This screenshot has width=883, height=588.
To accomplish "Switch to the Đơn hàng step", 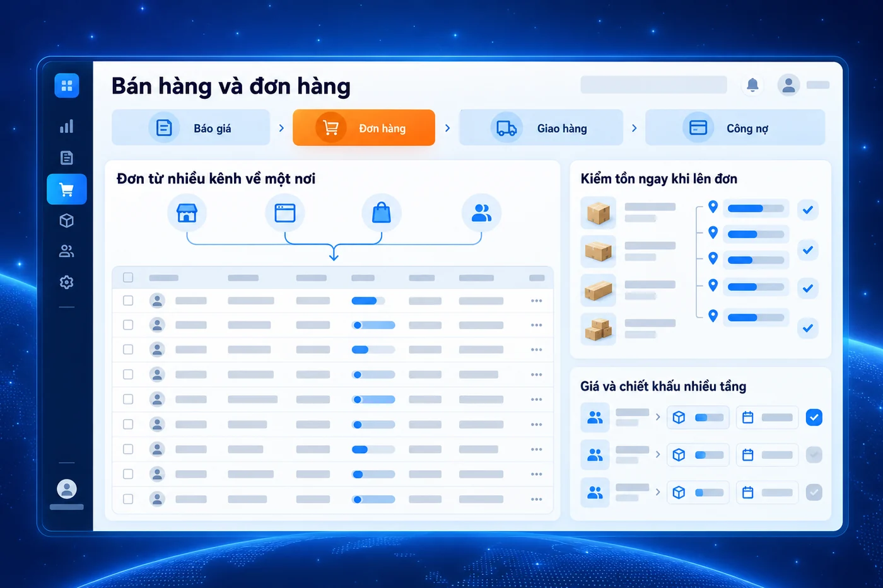I will point(364,128).
